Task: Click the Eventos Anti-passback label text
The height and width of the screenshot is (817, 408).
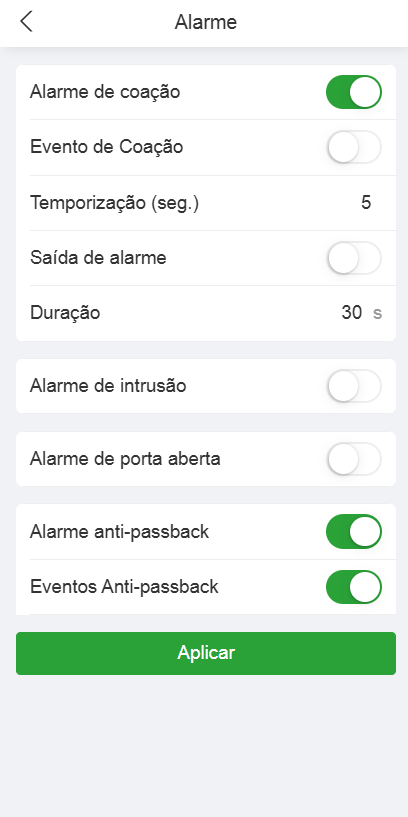Action: tap(125, 587)
